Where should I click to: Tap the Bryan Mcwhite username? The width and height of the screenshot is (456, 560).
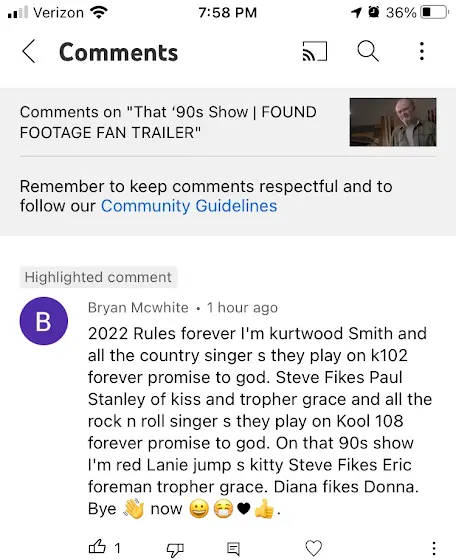[x=138, y=308]
